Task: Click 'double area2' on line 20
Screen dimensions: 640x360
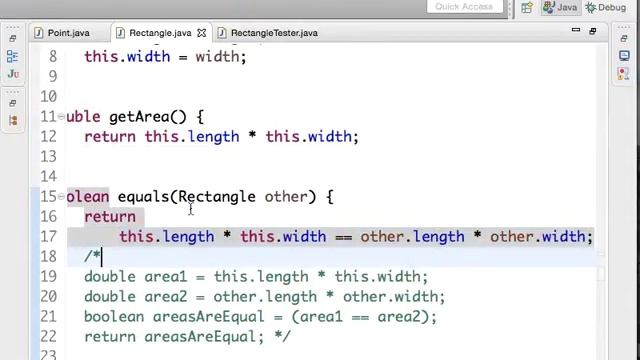Action: tap(136, 297)
